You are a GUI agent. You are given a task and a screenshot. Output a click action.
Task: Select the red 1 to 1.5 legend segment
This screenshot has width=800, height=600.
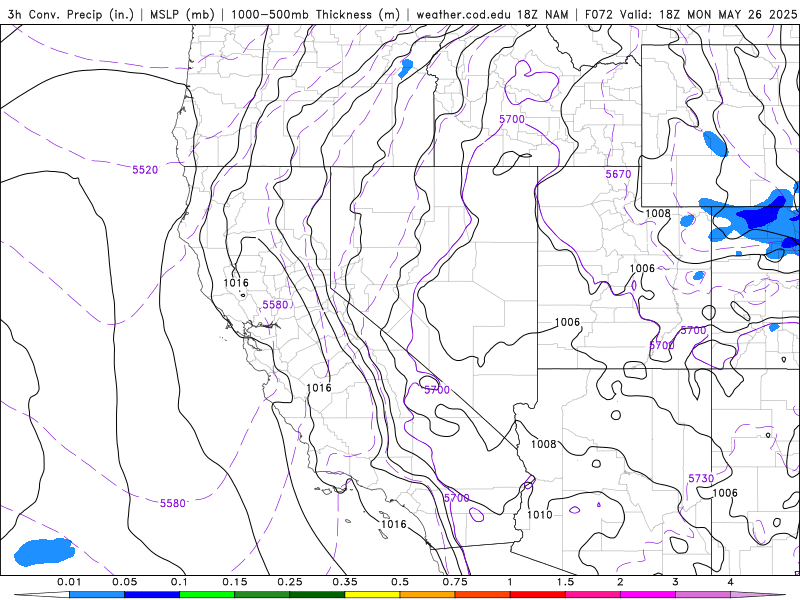[538, 595]
